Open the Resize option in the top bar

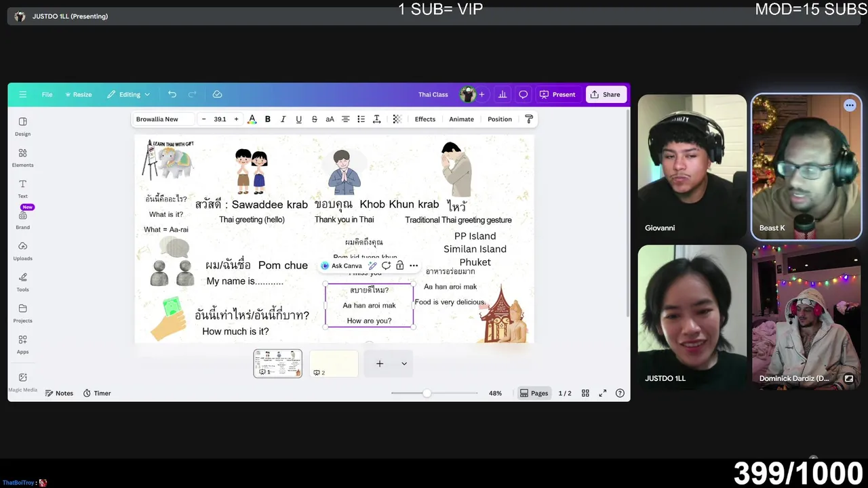coord(78,95)
